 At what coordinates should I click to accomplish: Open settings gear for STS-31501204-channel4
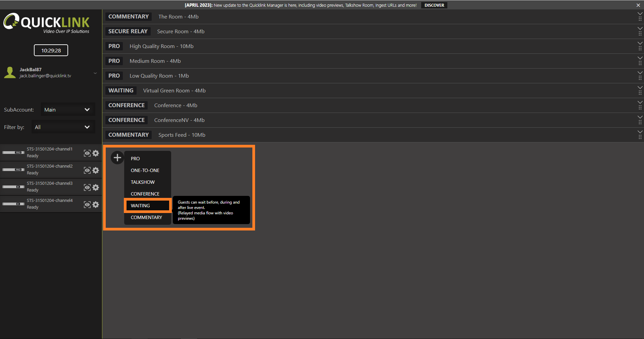click(x=96, y=205)
